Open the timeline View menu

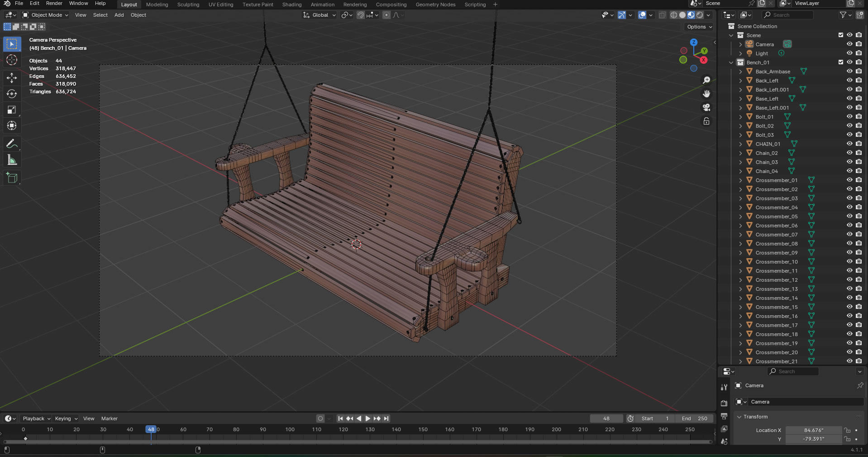coord(89,419)
